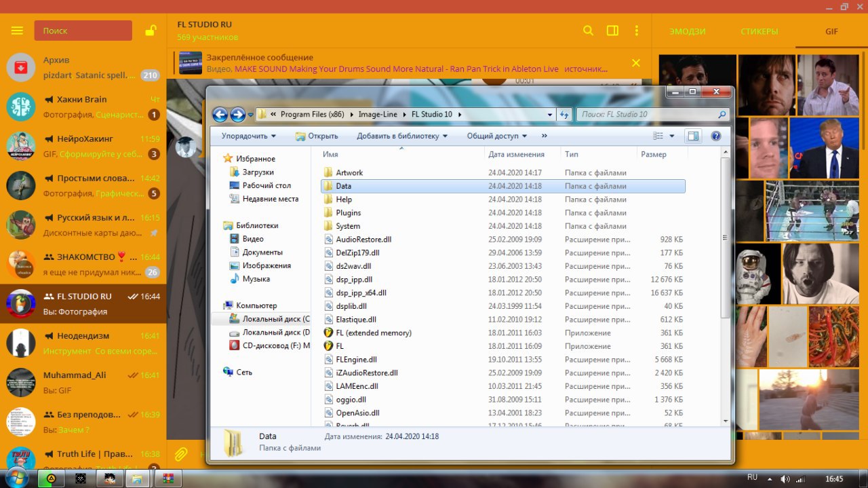Open view options dropdown arrow
Image resolution: width=868 pixels, height=488 pixels.
[x=672, y=136]
